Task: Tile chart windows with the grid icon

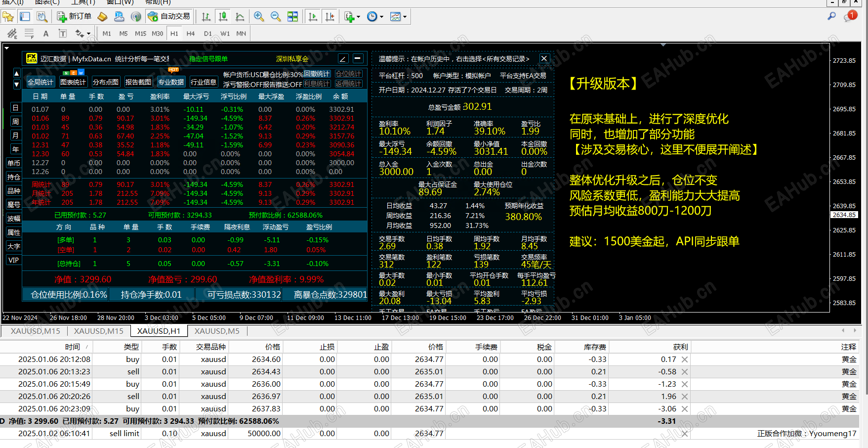Action: pyautogui.click(x=292, y=17)
